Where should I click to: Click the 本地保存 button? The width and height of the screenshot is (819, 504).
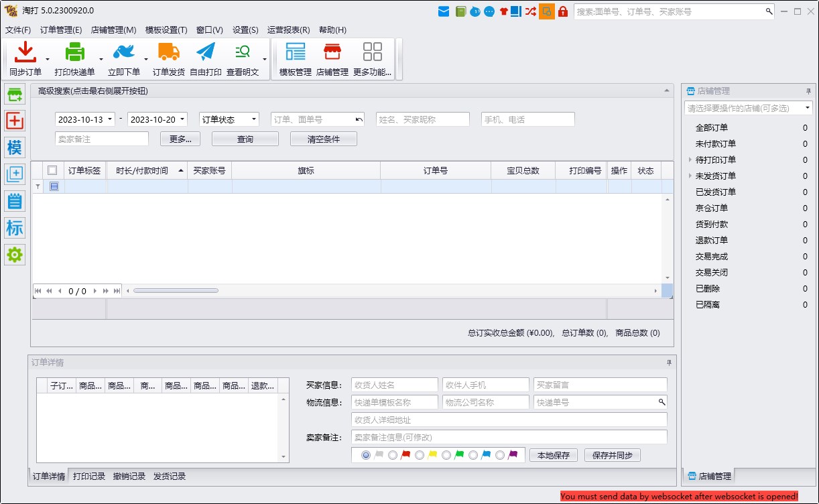click(554, 455)
